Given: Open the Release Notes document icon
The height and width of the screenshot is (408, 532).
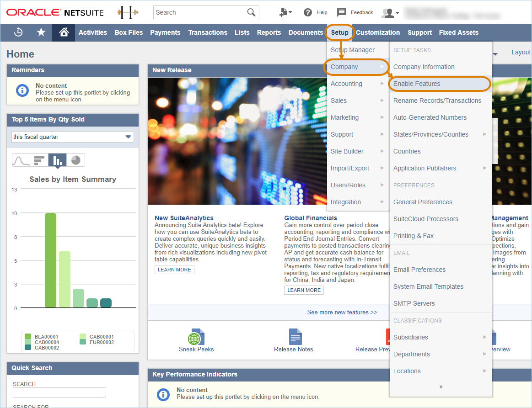Looking at the screenshot, I should pos(295,337).
